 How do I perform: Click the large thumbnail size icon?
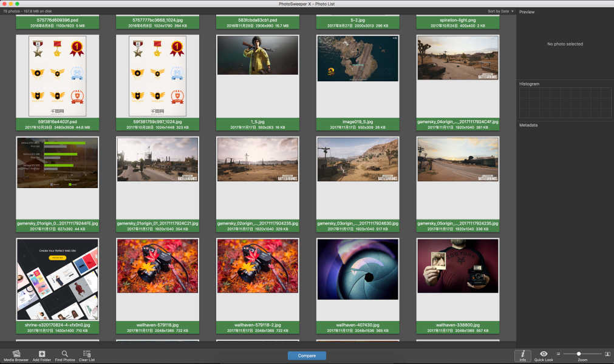607,353
